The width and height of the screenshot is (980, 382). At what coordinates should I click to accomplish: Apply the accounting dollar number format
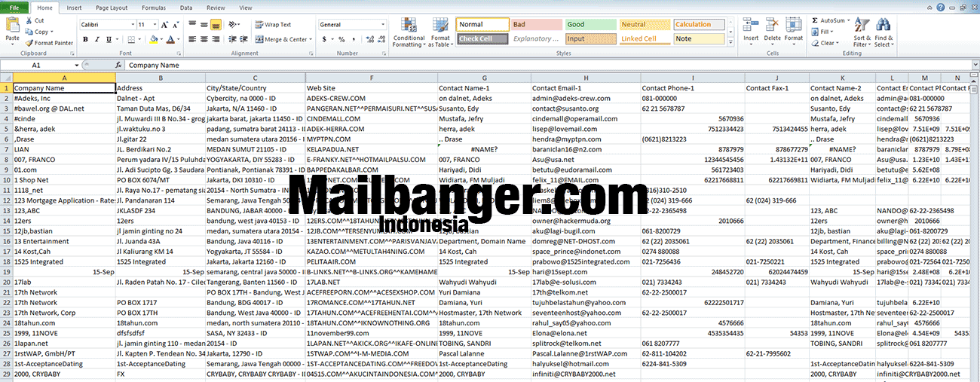326,39
